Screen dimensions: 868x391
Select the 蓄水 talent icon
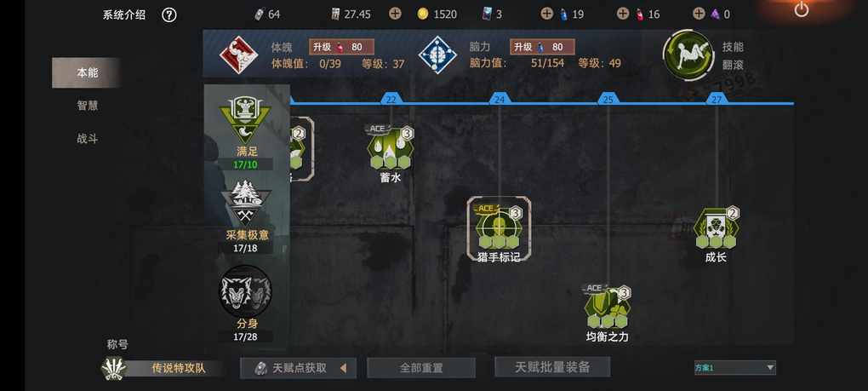[x=391, y=148]
